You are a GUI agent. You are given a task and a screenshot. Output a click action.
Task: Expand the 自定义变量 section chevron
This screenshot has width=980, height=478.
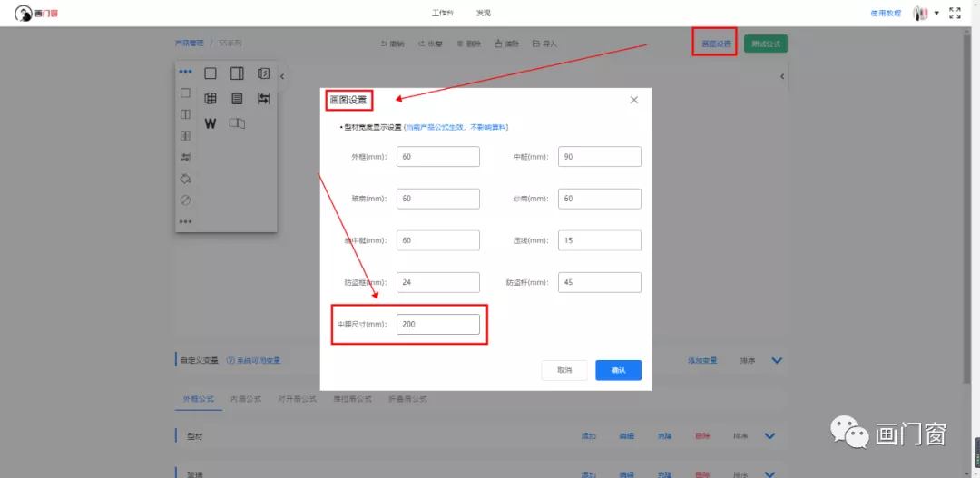777,360
